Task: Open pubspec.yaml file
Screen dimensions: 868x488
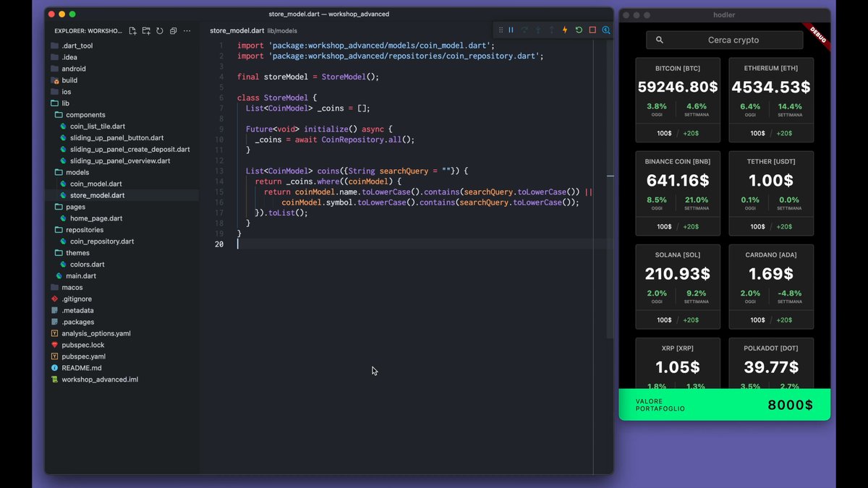Action: point(83,356)
